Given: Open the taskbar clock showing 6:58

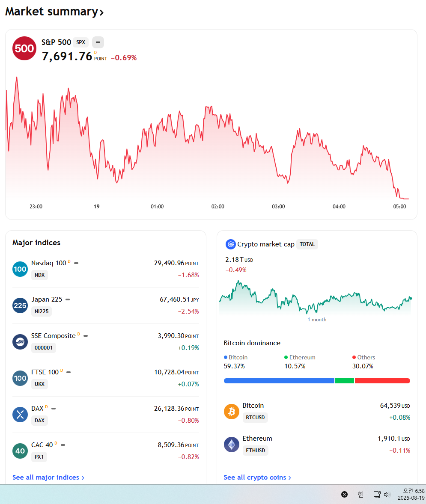Looking at the screenshot, I should [x=411, y=494].
